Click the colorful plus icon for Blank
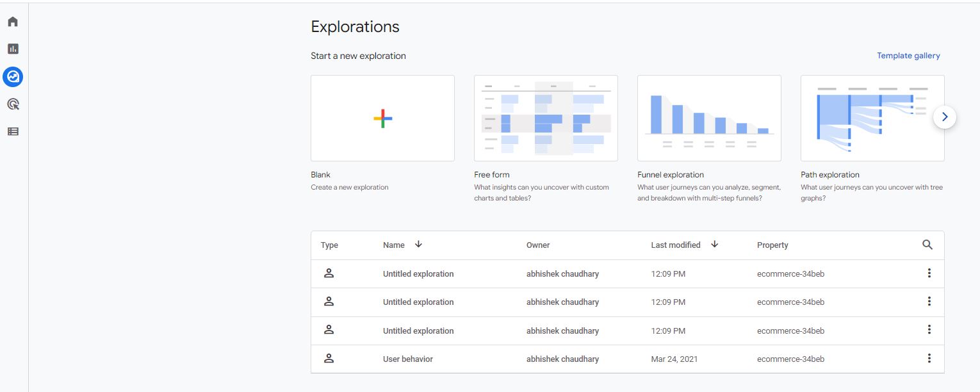Image resolution: width=980 pixels, height=392 pixels. coord(382,118)
